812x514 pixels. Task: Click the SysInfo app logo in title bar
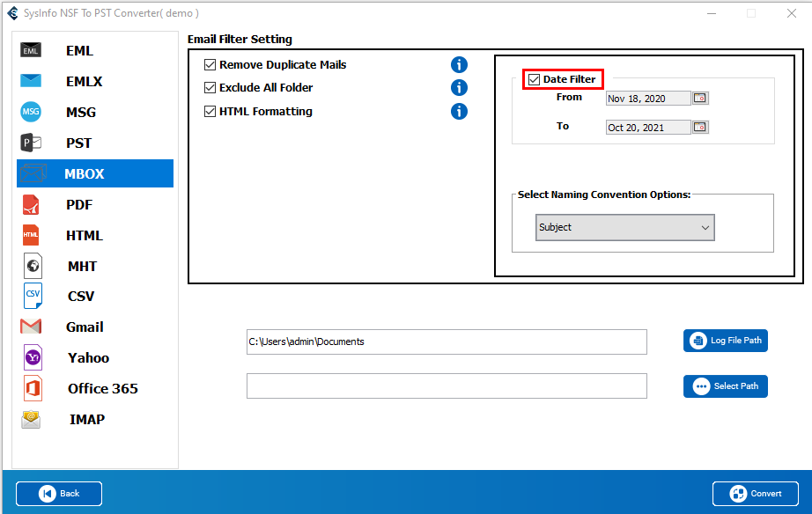pos(12,13)
